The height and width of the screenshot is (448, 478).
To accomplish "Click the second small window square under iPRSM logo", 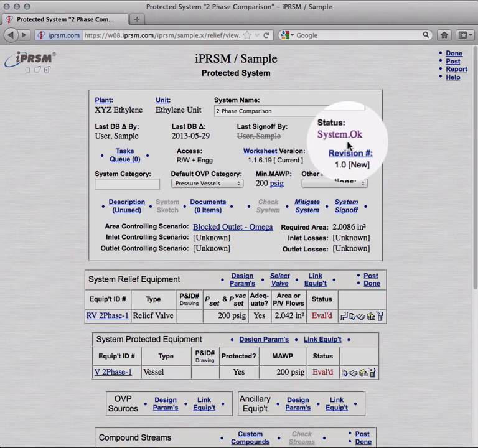I will coord(37,70).
